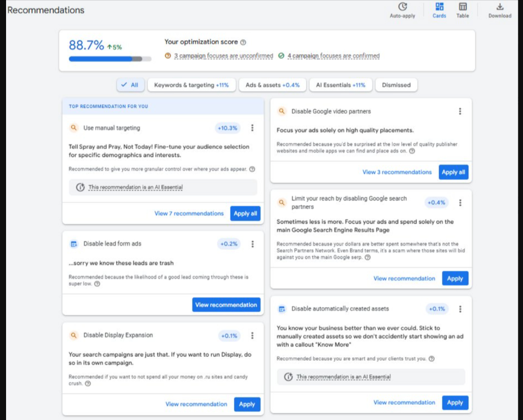Click magnifier icon on Google video partners card
This screenshot has width=523, height=420.
click(x=282, y=111)
